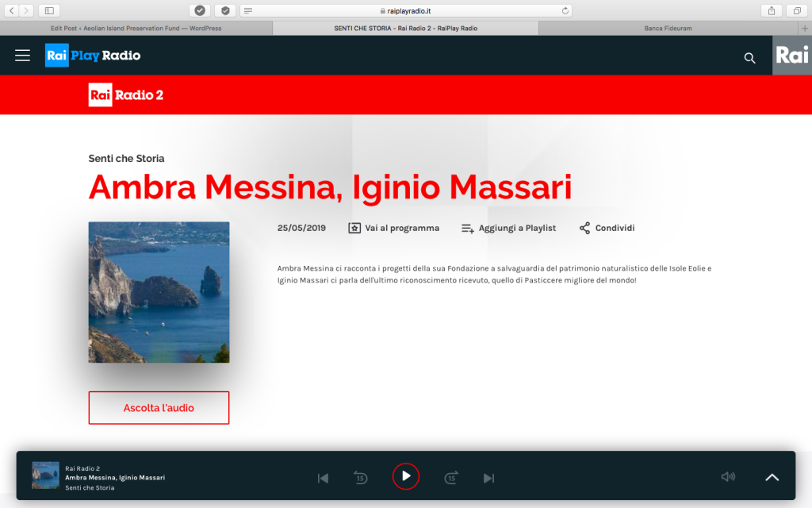The image size is (812, 508).
Task: Play the audio in the bottom player
Action: tap(406, 476)
